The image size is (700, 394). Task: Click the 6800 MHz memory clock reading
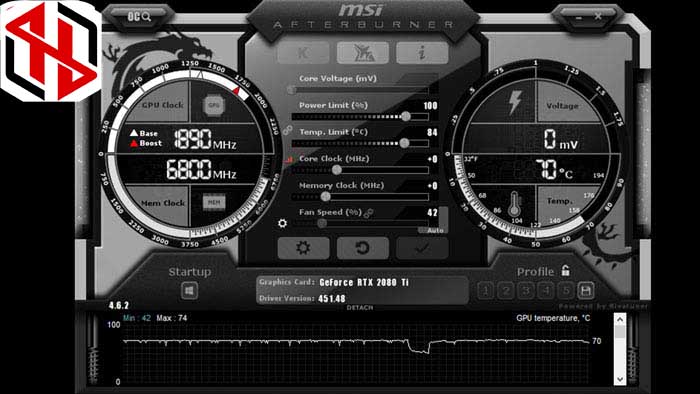tap(201, 170)
